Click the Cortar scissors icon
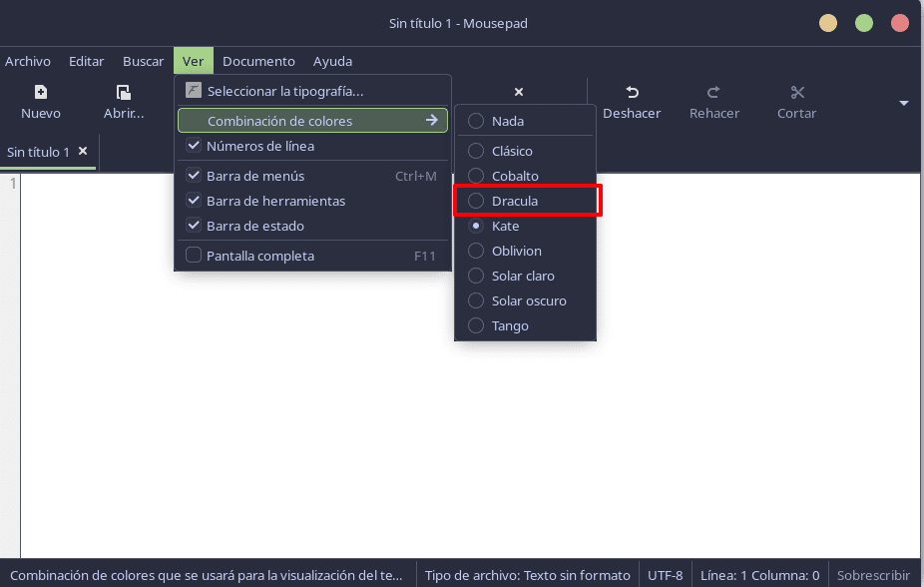 coord(796,92)
